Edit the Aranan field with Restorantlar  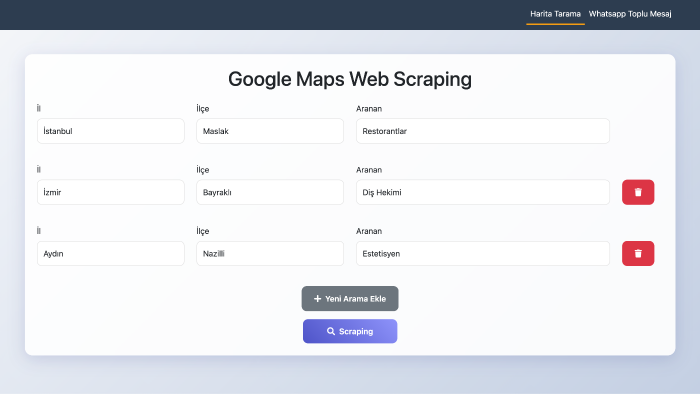483,131
